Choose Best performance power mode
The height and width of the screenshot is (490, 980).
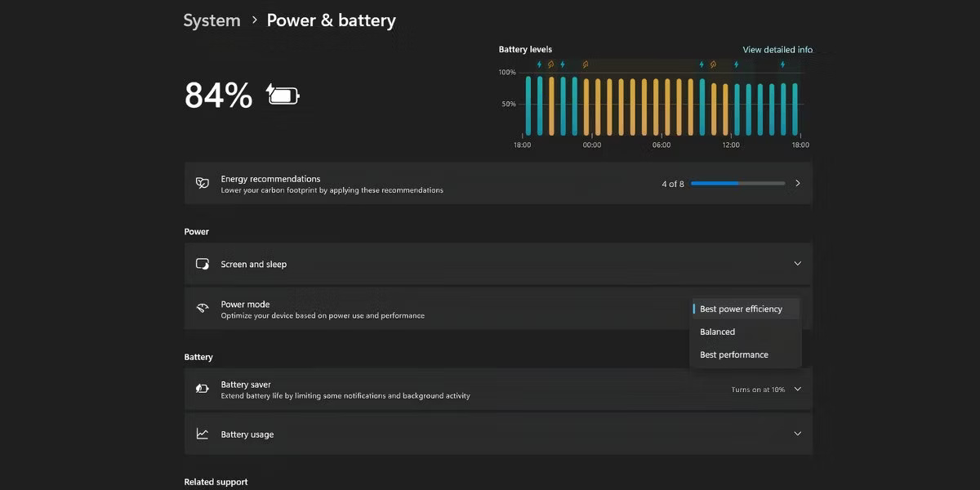click(745, 354)
